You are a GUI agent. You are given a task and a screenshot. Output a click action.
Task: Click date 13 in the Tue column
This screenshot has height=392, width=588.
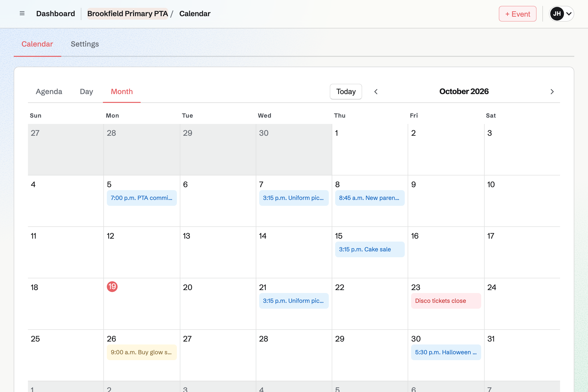pyautogui.click(x=186, y=236)
